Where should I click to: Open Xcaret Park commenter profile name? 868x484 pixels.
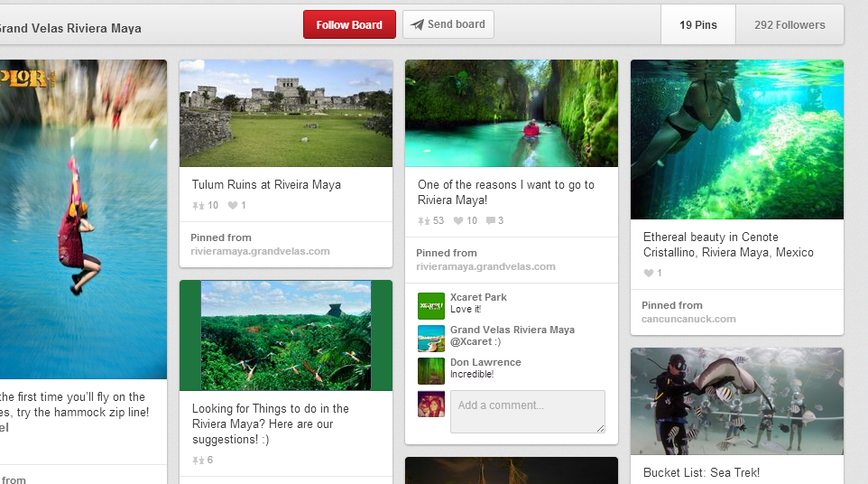pyautogui.click(x=478, y=297)
